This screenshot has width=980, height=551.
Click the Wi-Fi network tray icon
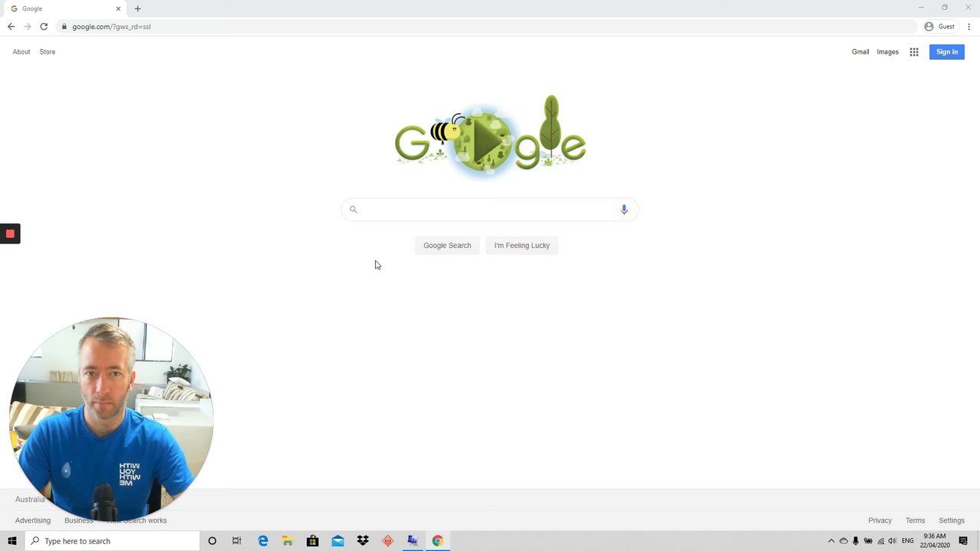880,541
